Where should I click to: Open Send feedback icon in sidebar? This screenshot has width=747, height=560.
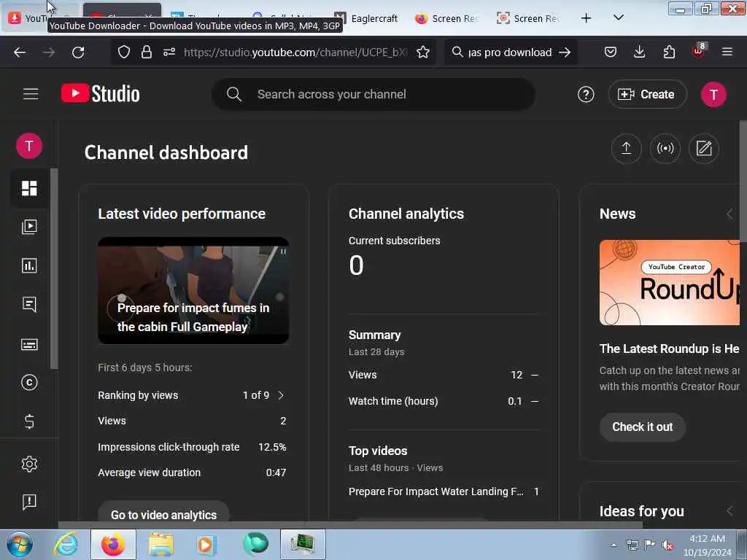(x=29, y=502)
